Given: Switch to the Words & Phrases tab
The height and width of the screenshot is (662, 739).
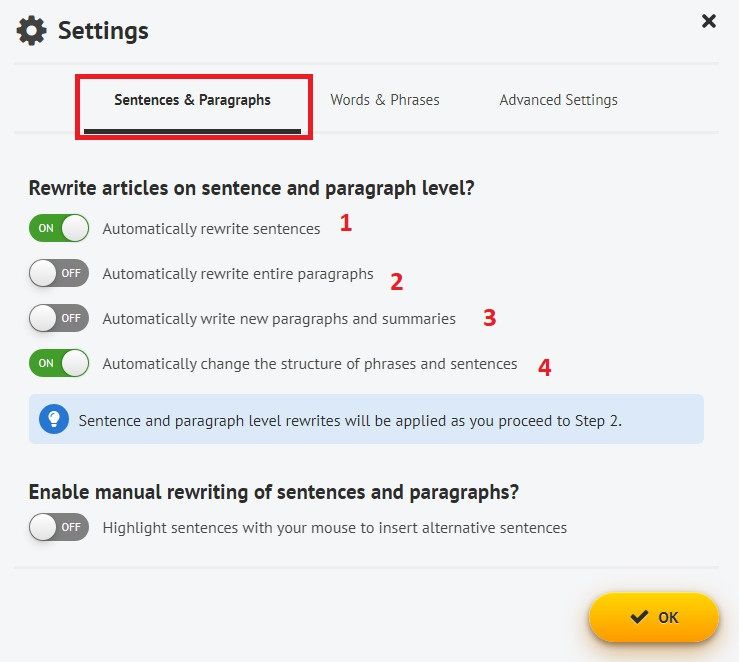Looking at the screenshot, I should pos(385,100).
